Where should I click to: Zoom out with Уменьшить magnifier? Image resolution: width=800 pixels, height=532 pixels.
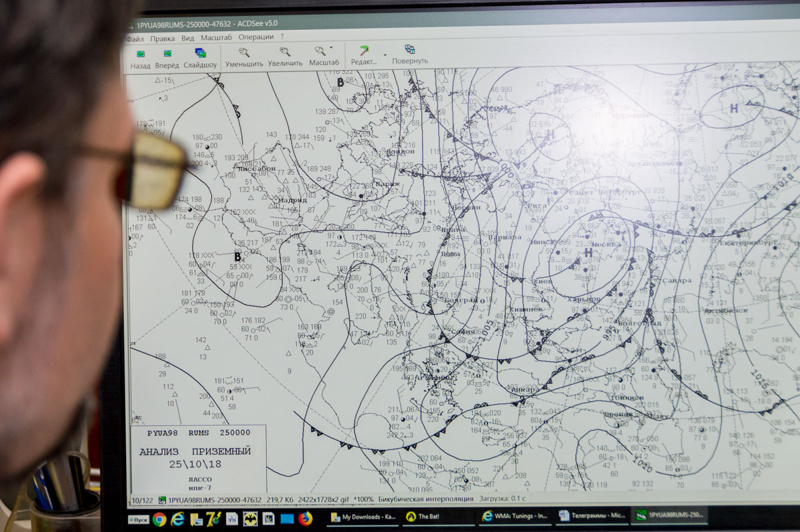coord(244,52)
